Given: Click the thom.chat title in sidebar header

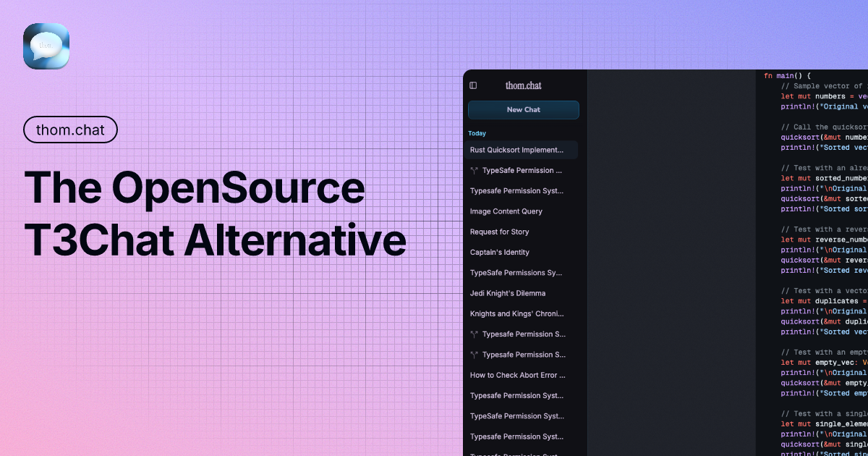Looking at the screenshot, I should tap(523, 85).
